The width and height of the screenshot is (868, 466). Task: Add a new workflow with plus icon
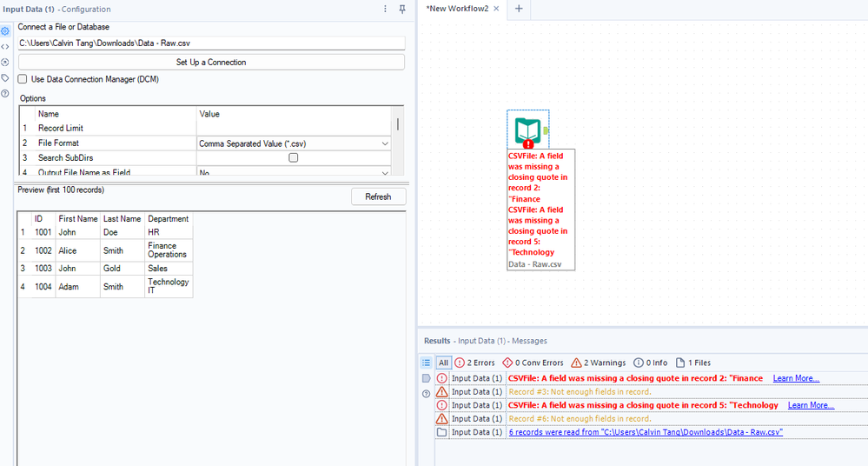point(519,9)
